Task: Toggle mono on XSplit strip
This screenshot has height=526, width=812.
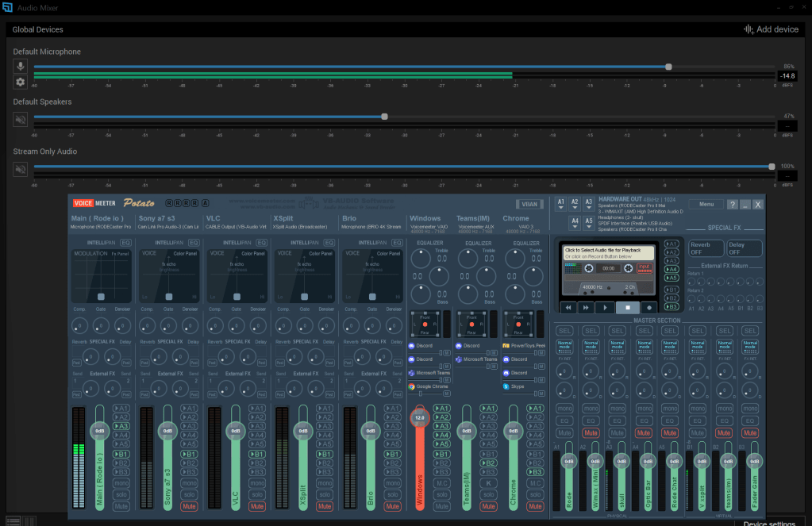Action: click(x=325, y=483)
